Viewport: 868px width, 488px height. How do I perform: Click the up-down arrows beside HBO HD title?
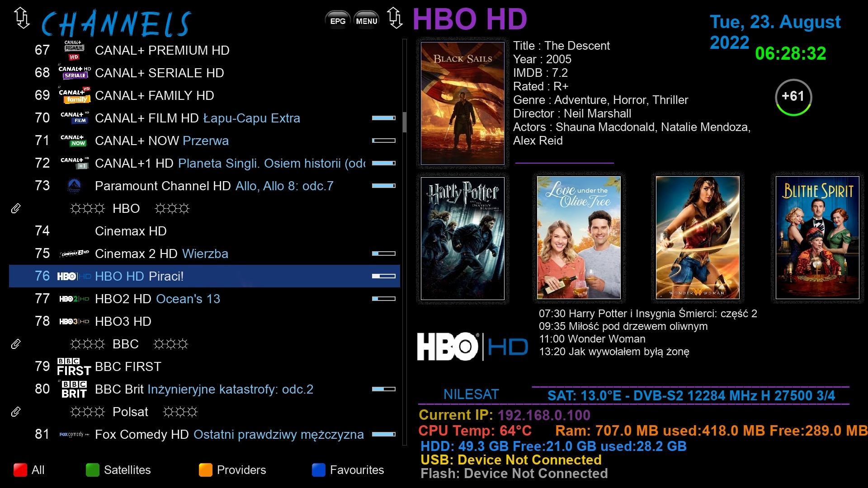(x=395, y=18)
